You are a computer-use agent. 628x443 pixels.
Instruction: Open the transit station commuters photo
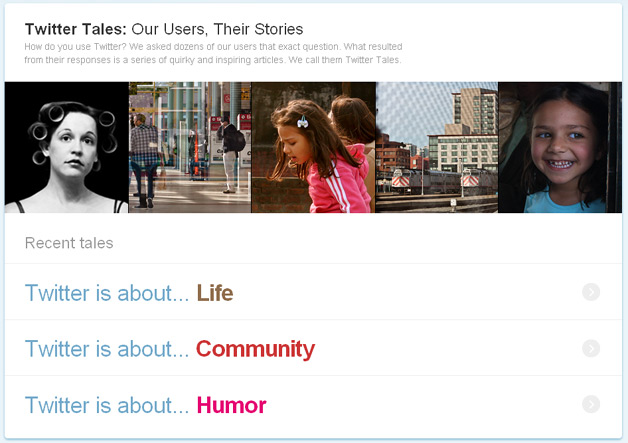tap(190, 147)
